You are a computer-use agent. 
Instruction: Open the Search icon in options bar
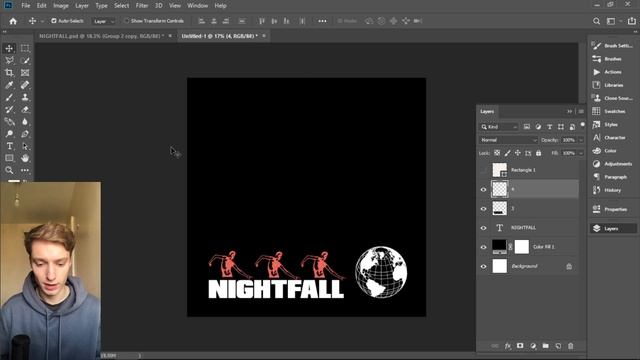pyautogui.click(x=596, y=21)
